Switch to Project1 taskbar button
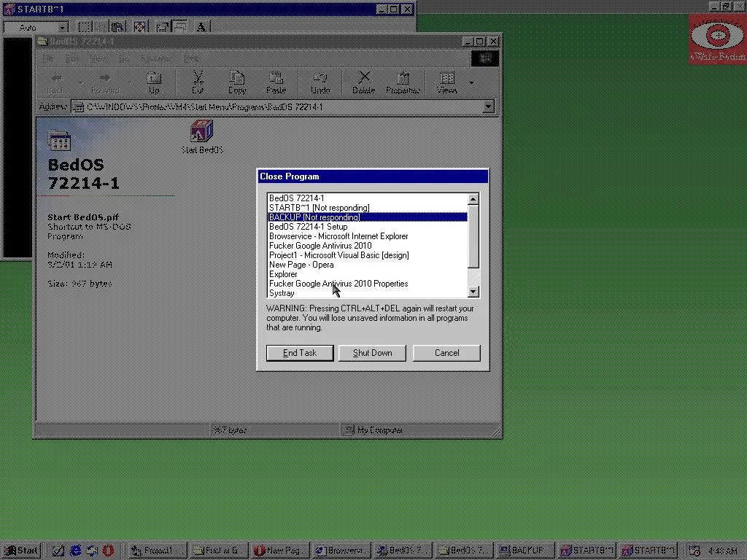This screenshot has width=747, height=560. [157, 551]
